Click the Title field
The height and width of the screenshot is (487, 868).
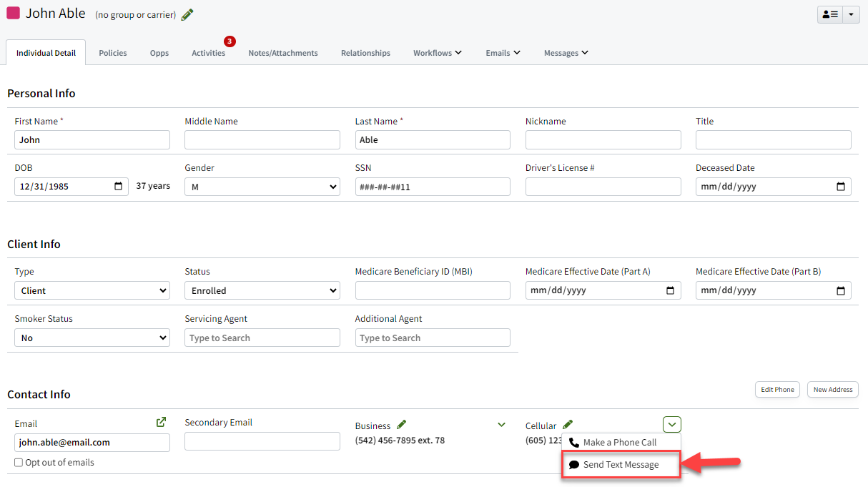click(x=774, y=139)
